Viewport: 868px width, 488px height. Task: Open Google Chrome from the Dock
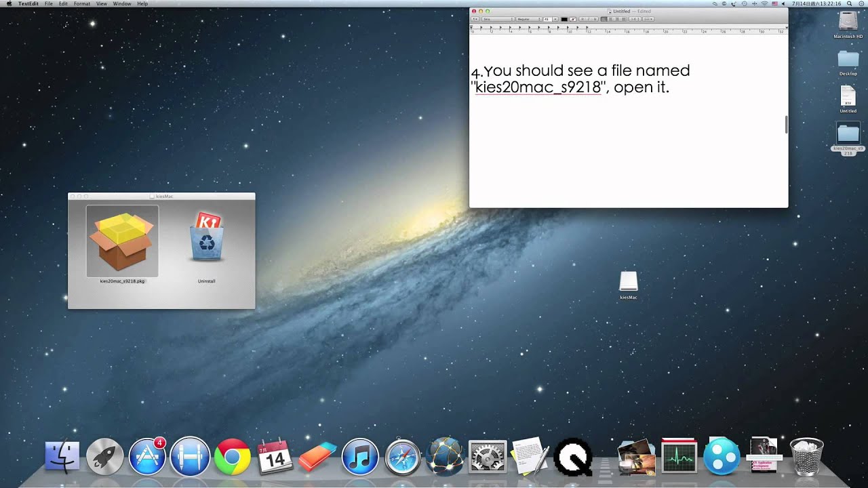[x=232, y=456]
